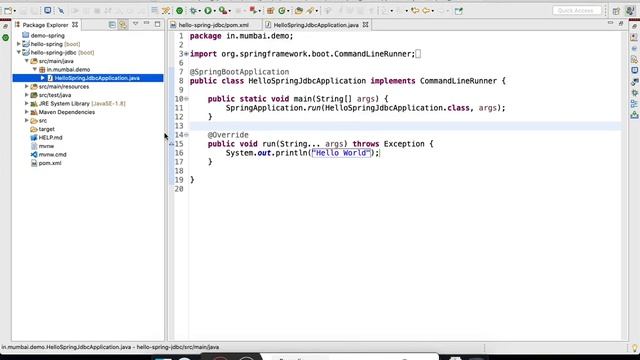Select the target folder
The height and width of the screenshot is (360, 640).
[47, 129]
